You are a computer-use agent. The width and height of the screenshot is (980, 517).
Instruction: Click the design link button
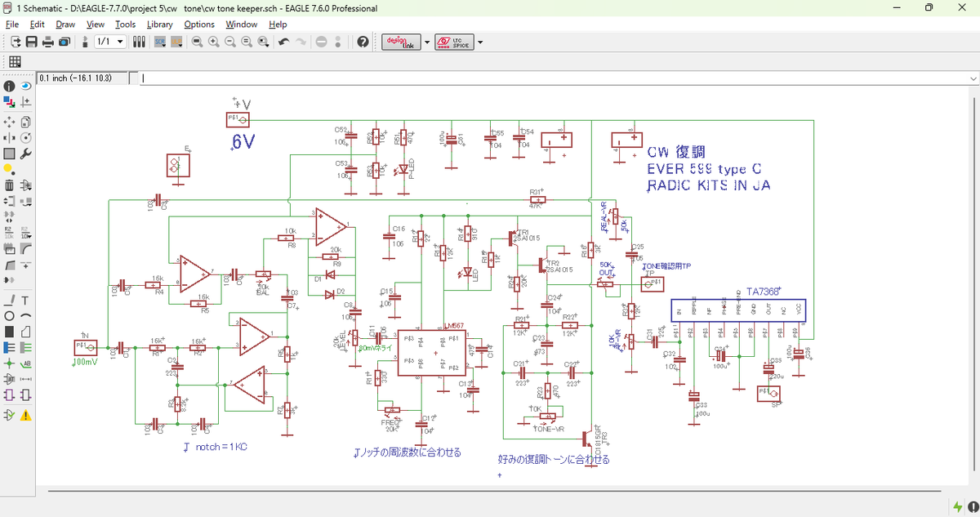point(401,42)
